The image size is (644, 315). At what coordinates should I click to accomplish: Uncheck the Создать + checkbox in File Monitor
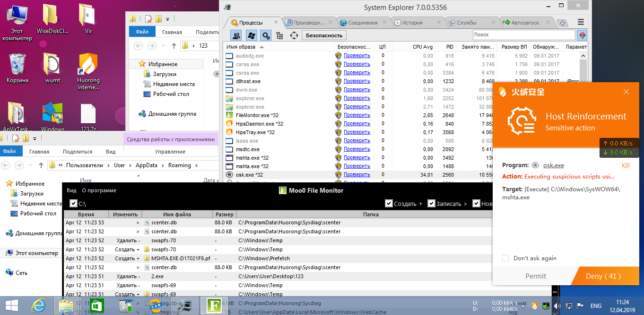pyautogui.click(x=389, y=204)
